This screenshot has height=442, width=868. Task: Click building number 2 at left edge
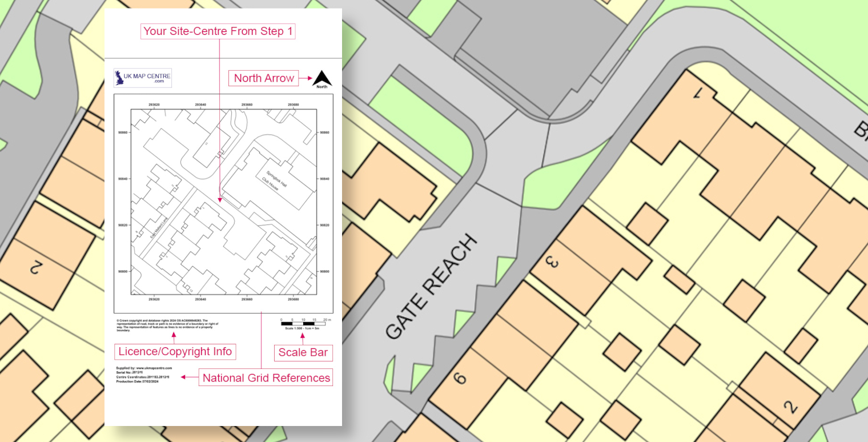[35, 267]
